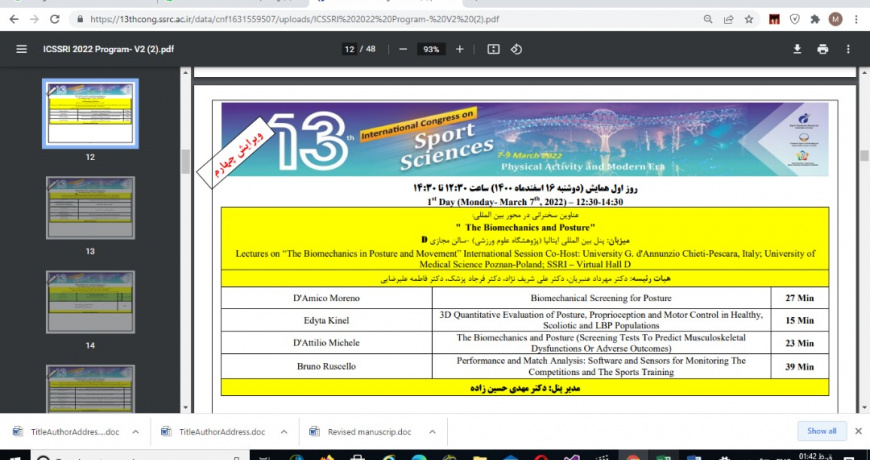Screen dimensions: 870x460
Task: Open the shield extension icon
Action: 795,19
